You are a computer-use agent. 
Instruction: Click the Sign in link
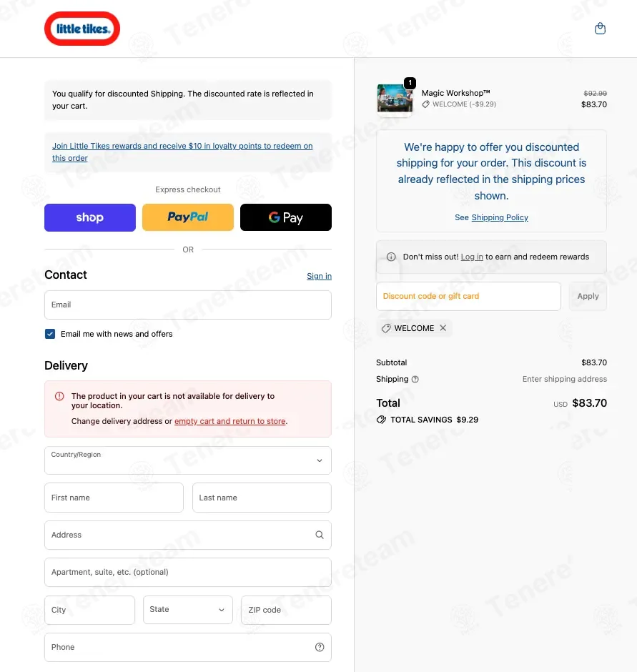pyautogui.click(x=319, y=276)
